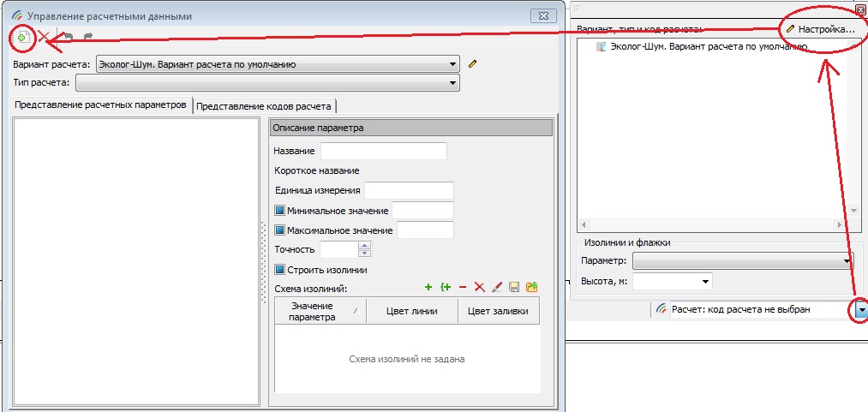This screenshot has width=868, height=412.
Task: Click the add isoline range icon
Action: pos(446,288)
